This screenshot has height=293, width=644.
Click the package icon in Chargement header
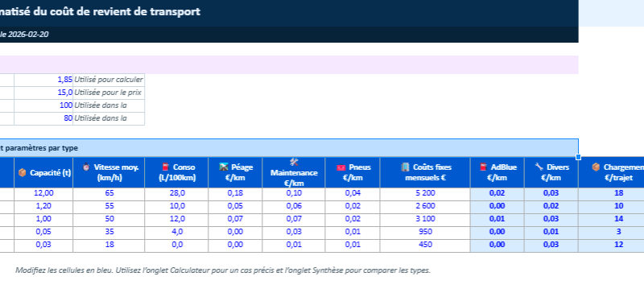coord(596,167)
